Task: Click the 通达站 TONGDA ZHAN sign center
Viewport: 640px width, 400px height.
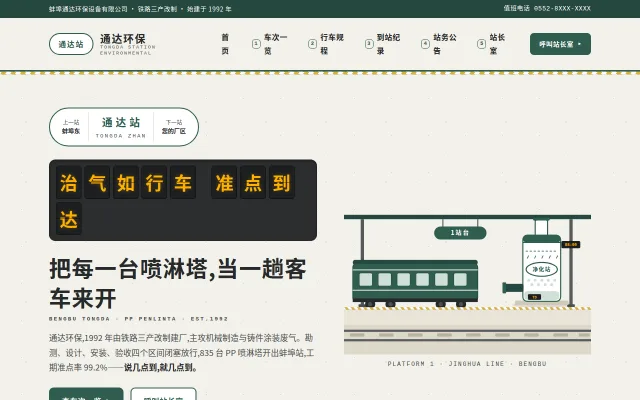Action: click(x=121, y=127)
